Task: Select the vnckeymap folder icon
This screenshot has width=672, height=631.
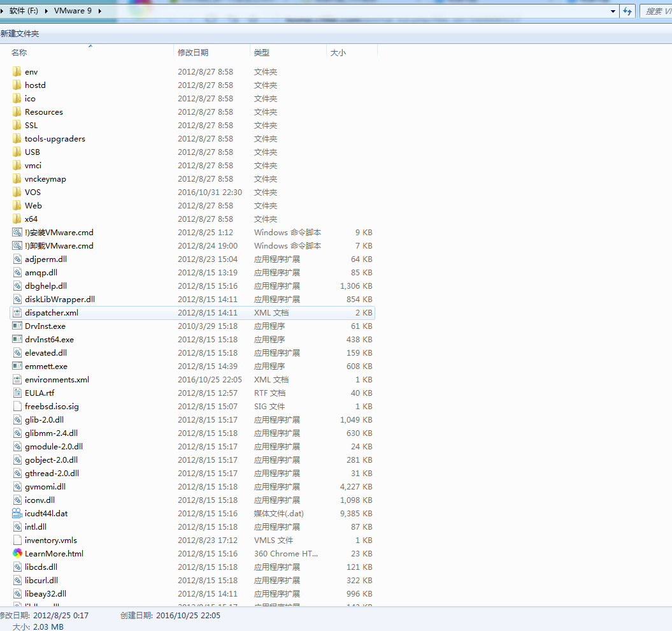Action: (x=17, y=178)
